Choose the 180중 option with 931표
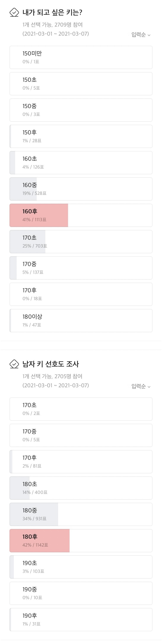Screen dimensions: 162x644 click(81, 514)
